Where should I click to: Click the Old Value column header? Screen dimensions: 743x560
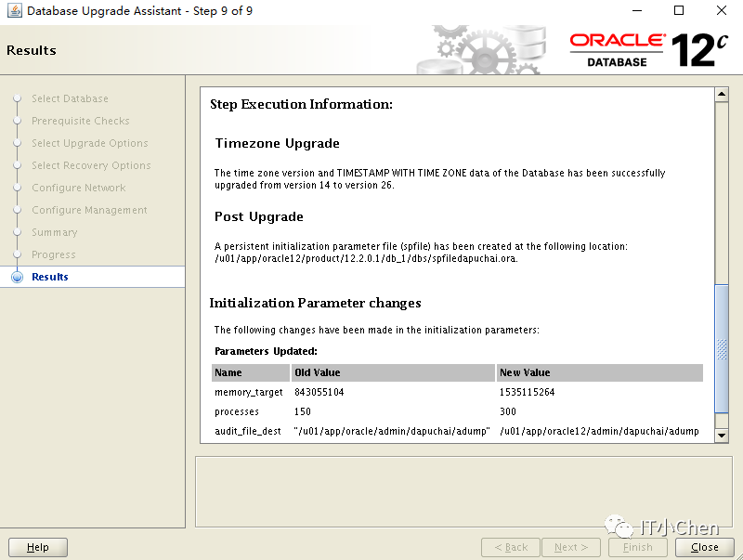click(x=393, y=372)
